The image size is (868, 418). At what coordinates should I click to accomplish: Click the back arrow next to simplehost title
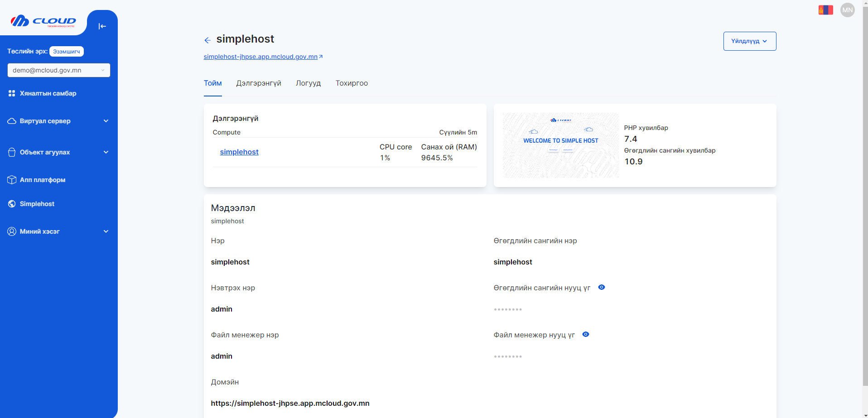(207, 40)
